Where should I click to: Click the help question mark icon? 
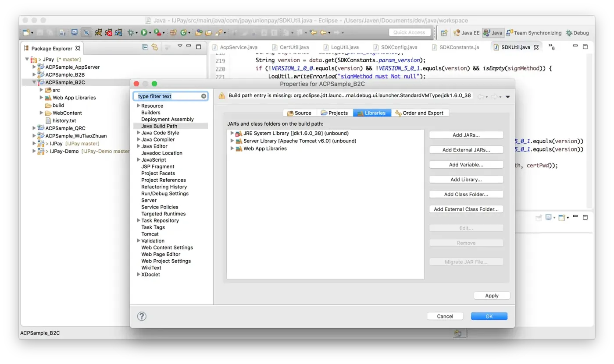click(142, 316)
